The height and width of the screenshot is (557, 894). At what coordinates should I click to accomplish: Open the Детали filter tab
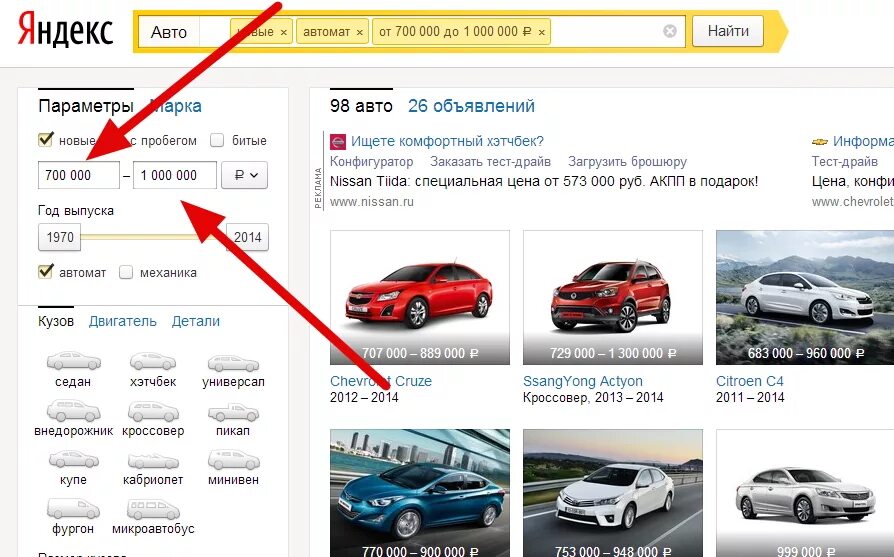196,321
